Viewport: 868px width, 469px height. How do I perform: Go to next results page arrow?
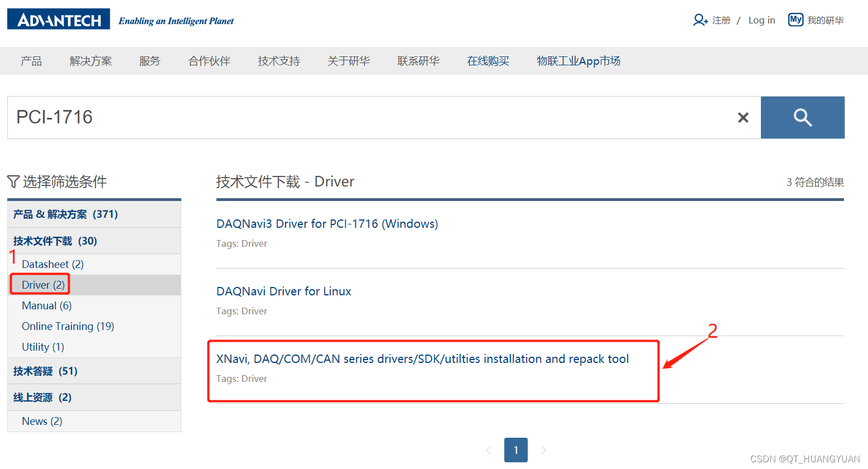(543, 450)
